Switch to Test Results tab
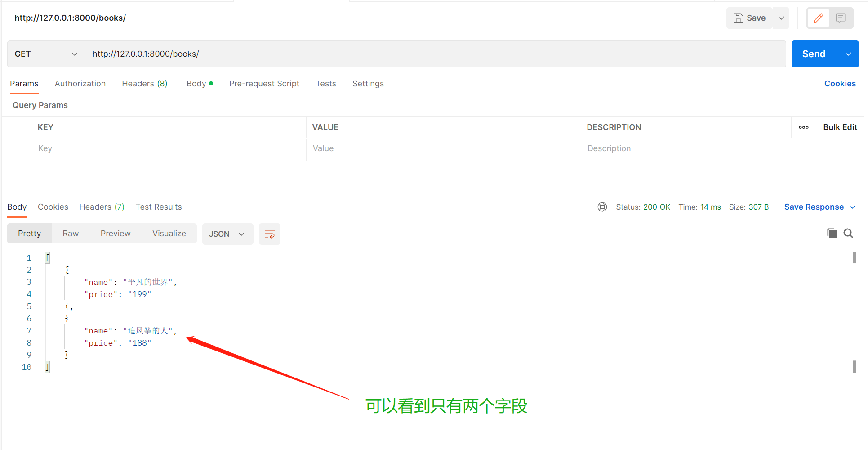The width and height of the screenshot is (868, 450). 159,207
